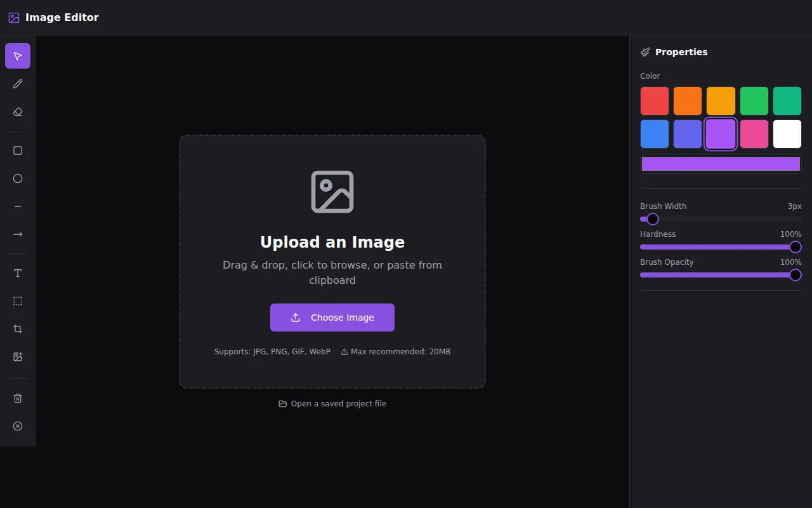This screenshot has height=508, width=812.
Task: Pick the teal color swatch
Action: [x=787, y=101]
